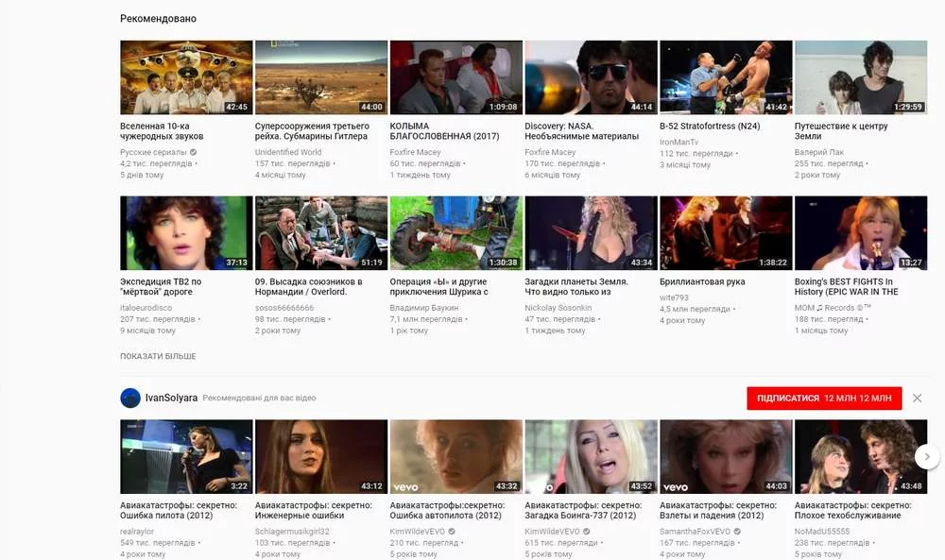
Task: Open channel Nickolay Sosonkin
Action: coord(558,308)
